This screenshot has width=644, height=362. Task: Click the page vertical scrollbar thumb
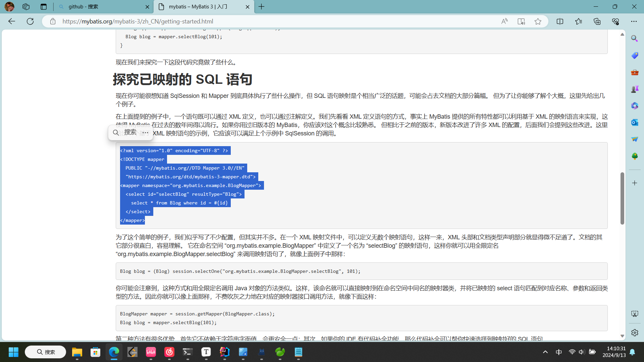point(622,198)
